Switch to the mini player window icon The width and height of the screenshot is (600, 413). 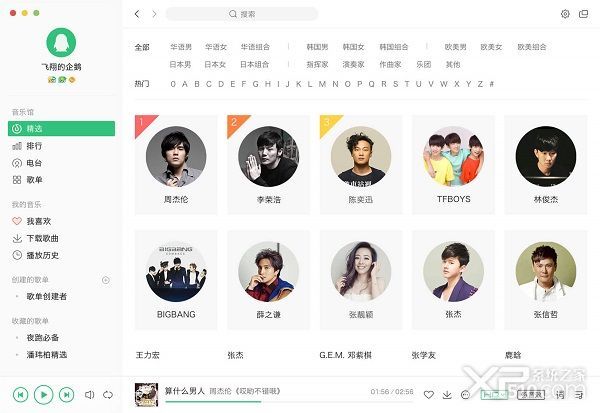584,14
